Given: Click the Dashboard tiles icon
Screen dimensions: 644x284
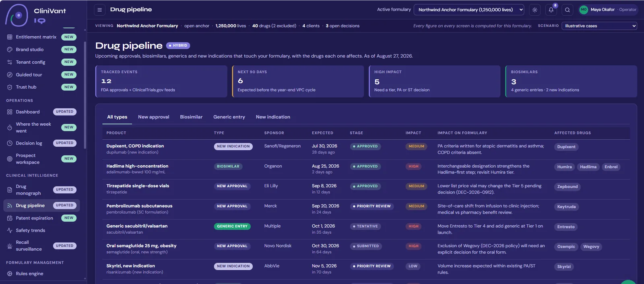Looking at the screenshot, I should (x=10, y=112).
